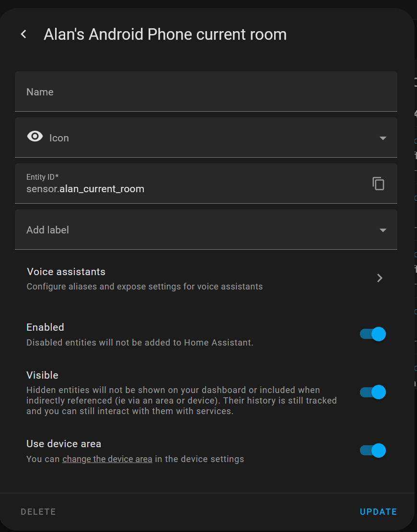
Task: Expand the Add label dropdown arrow
Action: [x=383, y=231]
